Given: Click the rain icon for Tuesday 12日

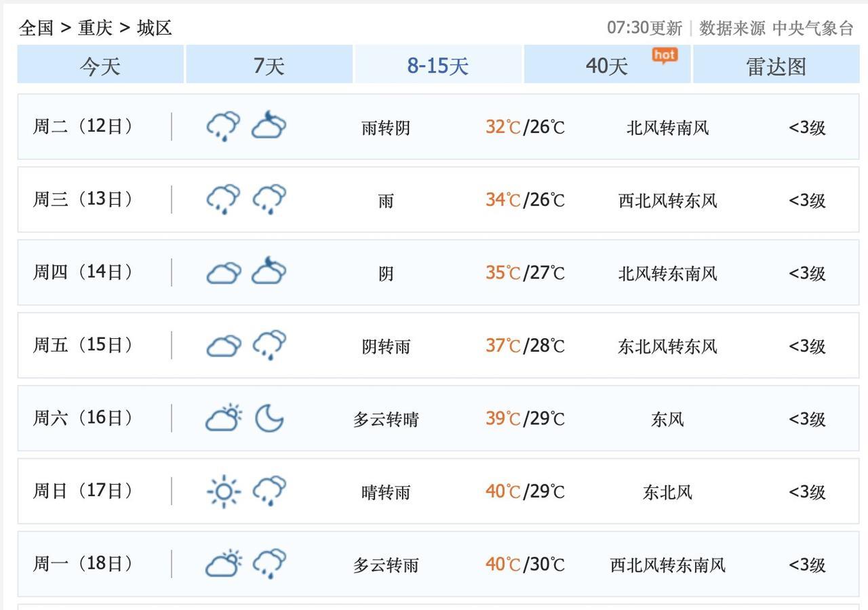Looking at the screenshot, I should 223,126.
